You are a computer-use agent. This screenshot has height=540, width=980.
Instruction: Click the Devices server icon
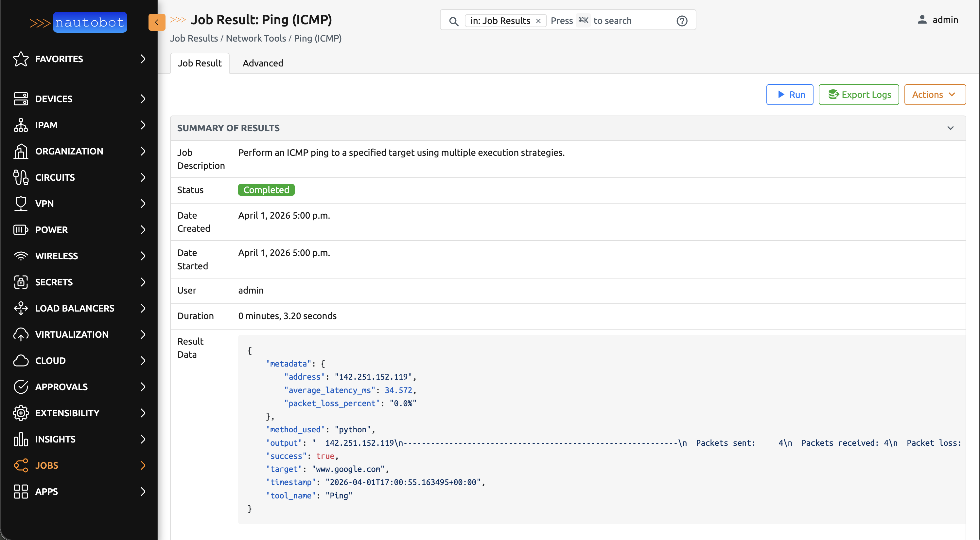coord(21,99)
